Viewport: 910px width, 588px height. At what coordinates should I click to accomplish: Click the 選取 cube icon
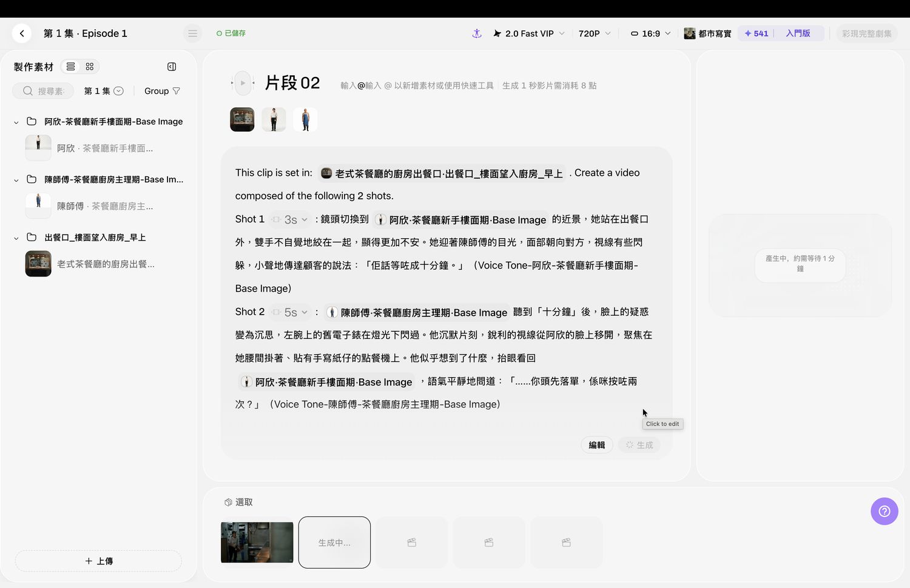tap(228, 502)
